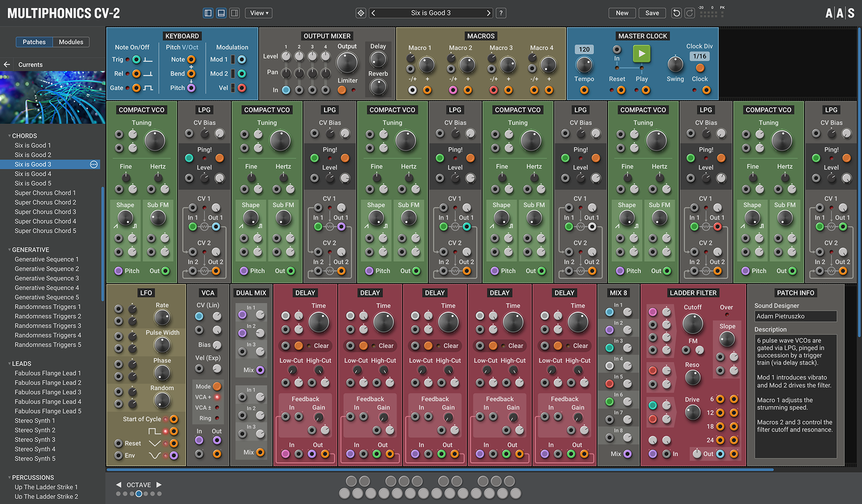Image resolution: width=862 pixels, height=504 pixels.
Task: Open the View dropdown menu
Action: (260, 13)
